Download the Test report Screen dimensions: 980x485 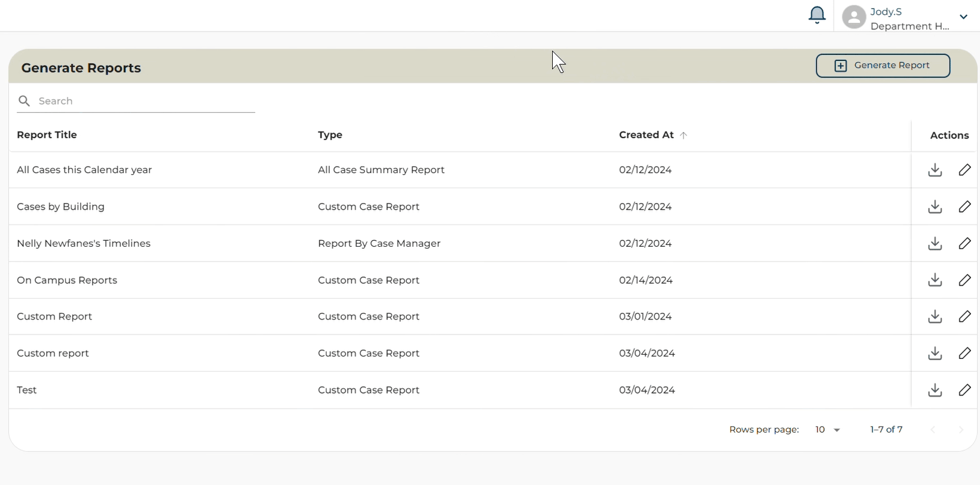pos(935,390)
